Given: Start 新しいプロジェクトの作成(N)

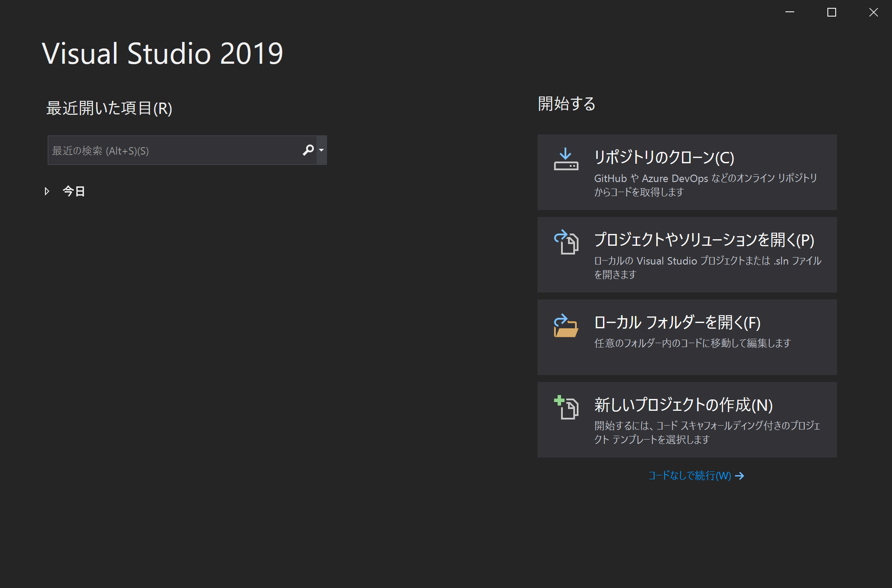Looking at the screenshot, I should [683, 405].
